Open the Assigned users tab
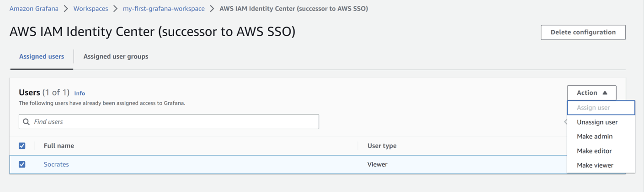 42,56
